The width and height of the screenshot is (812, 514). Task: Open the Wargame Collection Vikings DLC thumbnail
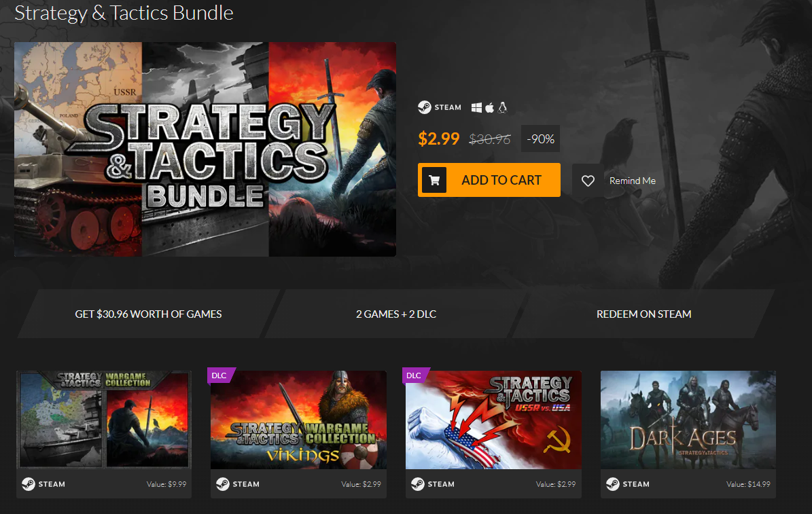(299, 420)
